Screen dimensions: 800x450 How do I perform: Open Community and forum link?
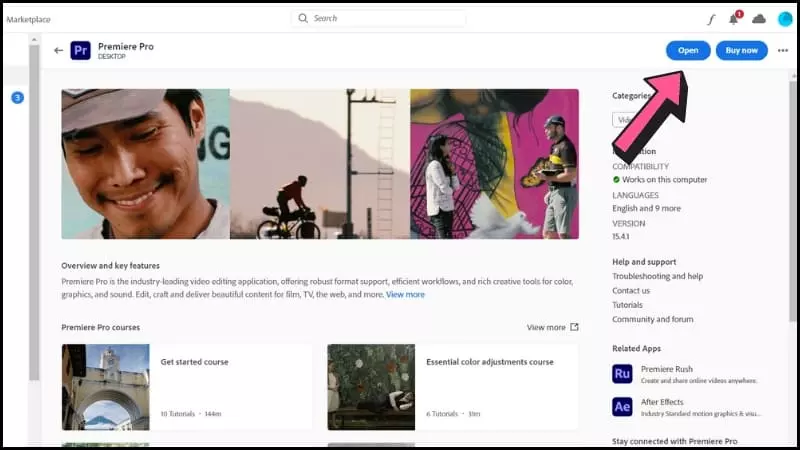coord(653,319)
